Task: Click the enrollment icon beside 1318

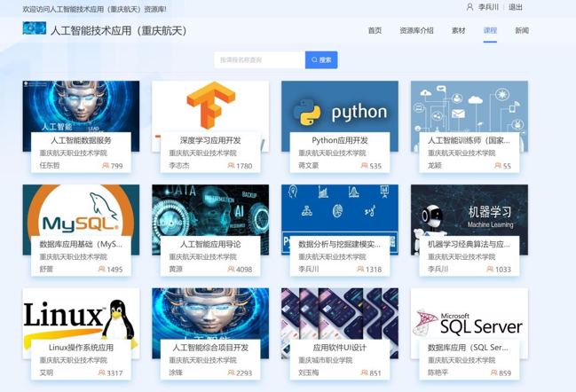Action: [360, 269]
